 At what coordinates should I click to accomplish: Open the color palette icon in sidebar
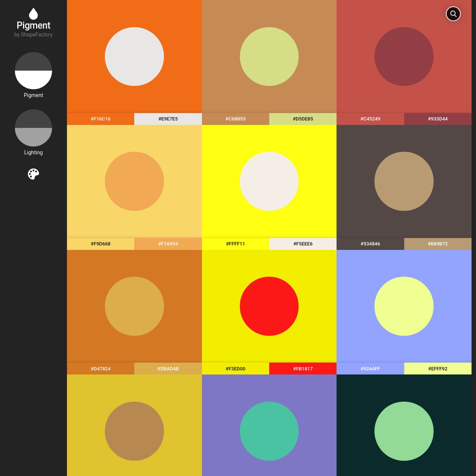point(33,174)
